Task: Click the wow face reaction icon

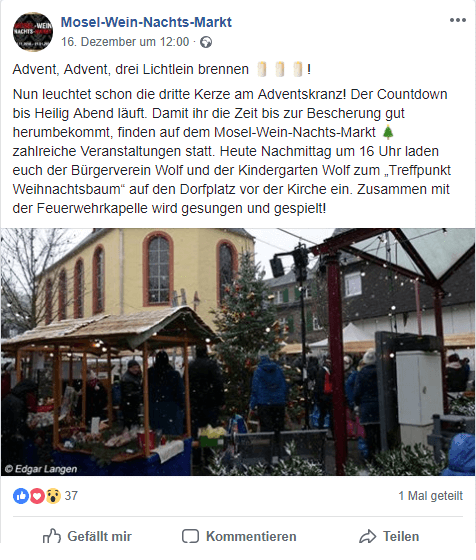Action: 53,496
